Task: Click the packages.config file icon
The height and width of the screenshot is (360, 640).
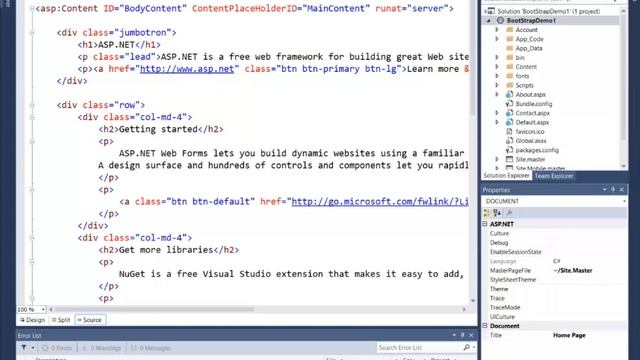Action: [509, 150]
